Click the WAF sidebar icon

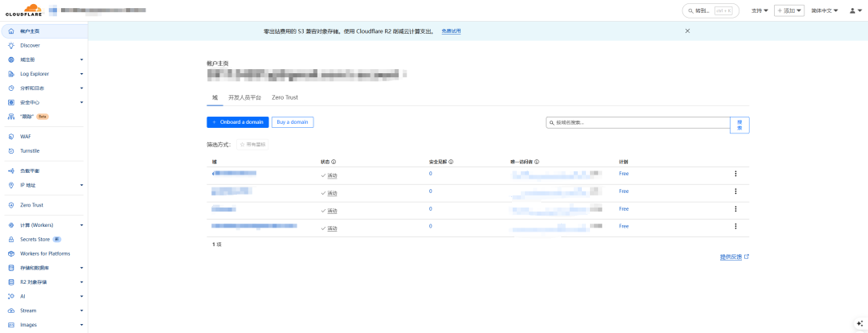point(11,137)
